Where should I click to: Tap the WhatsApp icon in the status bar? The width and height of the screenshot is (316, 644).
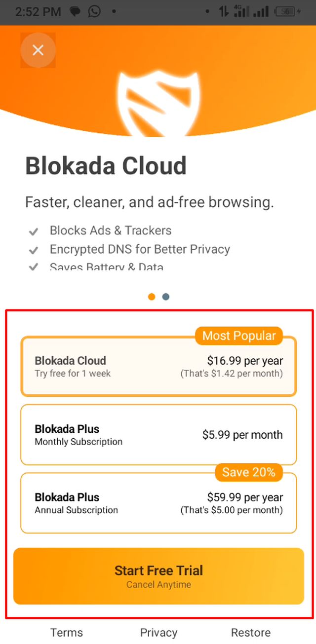tap(94, 11)
